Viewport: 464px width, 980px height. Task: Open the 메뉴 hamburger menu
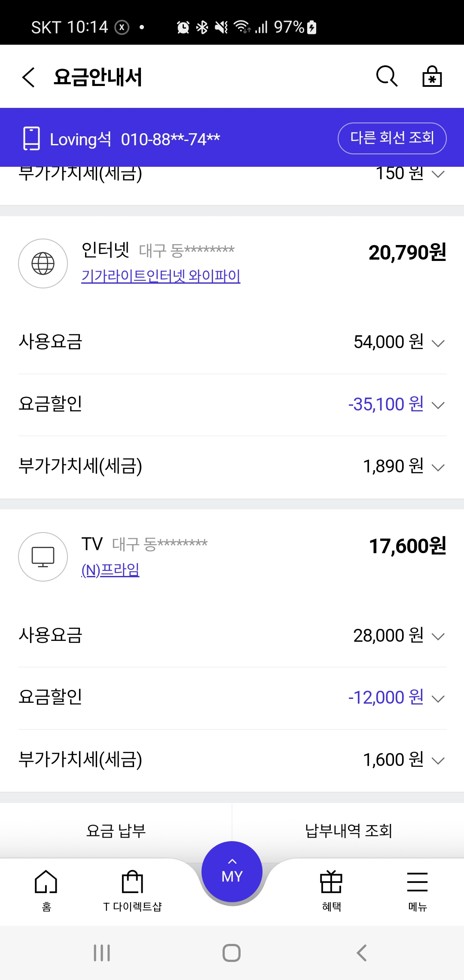(417, 889)
